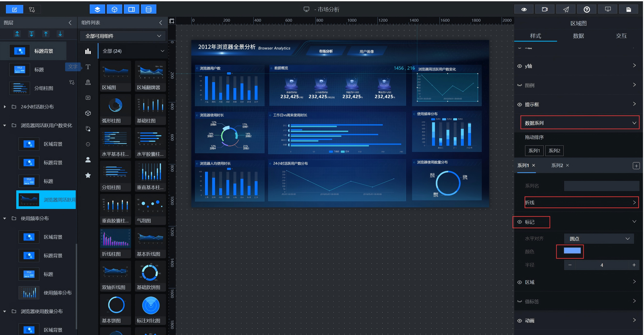This screenshot has width=644, height=335.
Task: Select the chart category bar icon
Action: coord(88,51)
